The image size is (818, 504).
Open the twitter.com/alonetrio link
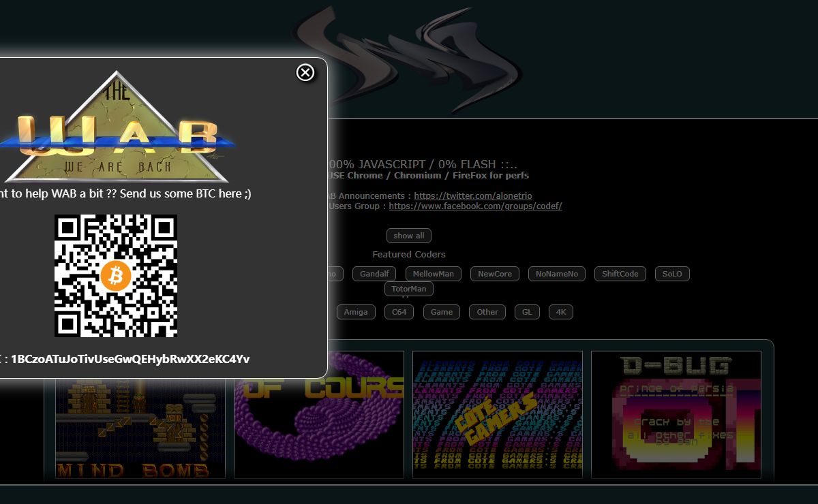(473, 195)
